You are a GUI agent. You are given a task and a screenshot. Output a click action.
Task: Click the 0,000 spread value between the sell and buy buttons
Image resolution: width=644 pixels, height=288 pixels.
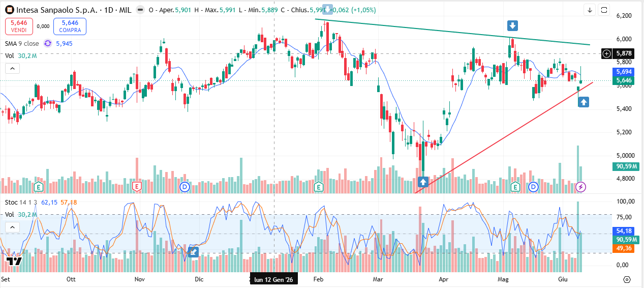pyautogui.click(x=43, y=26)
